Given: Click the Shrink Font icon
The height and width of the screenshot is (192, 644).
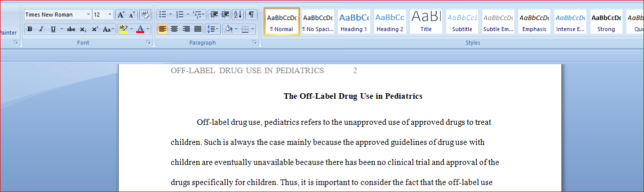Looking at the screenshot, I should 132,15.
